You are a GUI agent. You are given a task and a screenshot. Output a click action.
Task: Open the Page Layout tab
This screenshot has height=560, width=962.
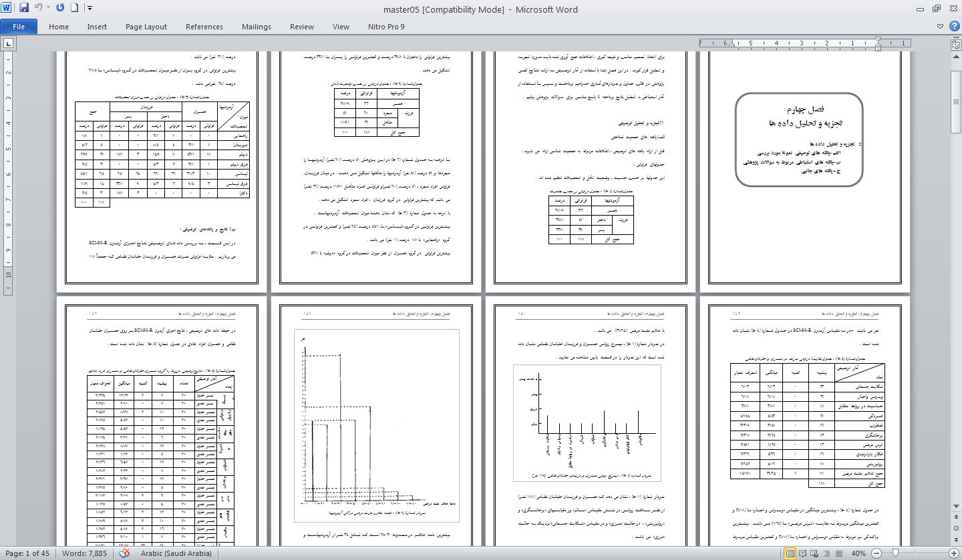point(146,27)
